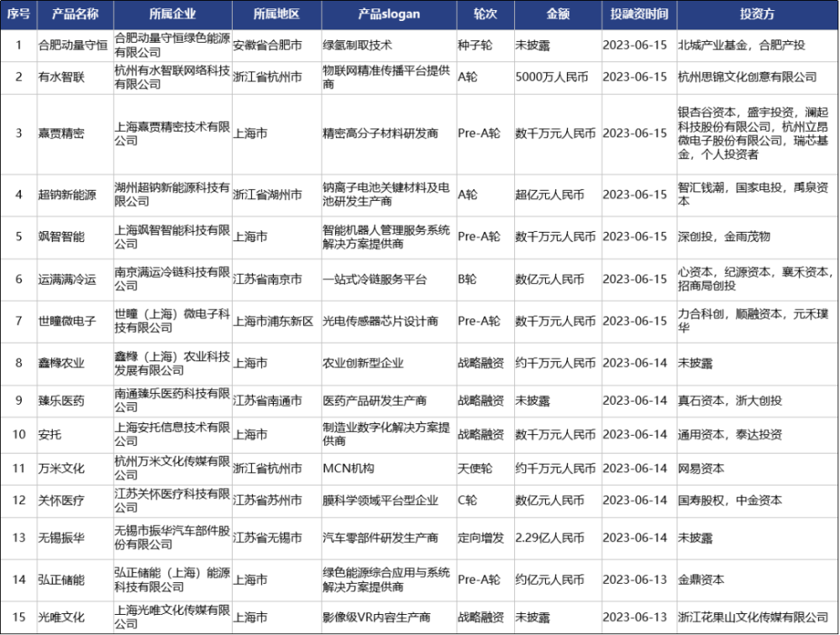Image resolution: width=840 pixels, height=635 pixels.
Task: Click company cell 杭州万米文化传媒有限公司
Action: 172,469
